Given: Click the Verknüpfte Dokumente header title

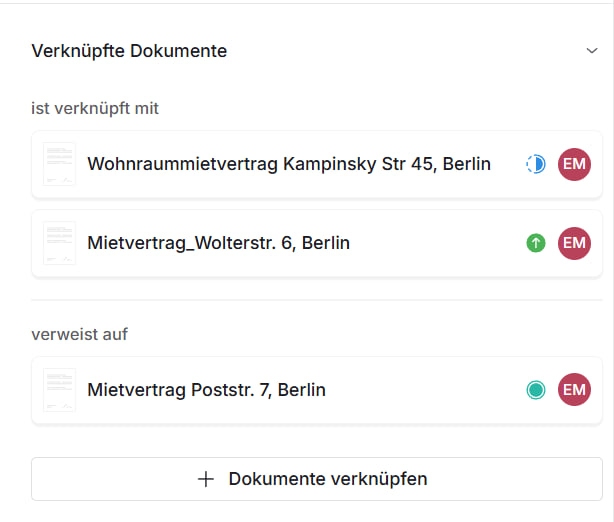Looking at the screenshot, I should (x=129, y=50).
